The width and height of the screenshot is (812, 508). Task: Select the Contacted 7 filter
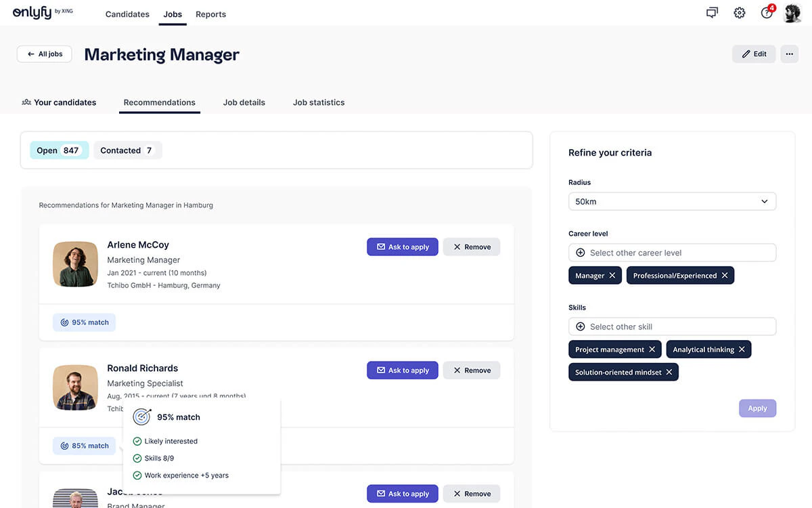coord(127,150)
